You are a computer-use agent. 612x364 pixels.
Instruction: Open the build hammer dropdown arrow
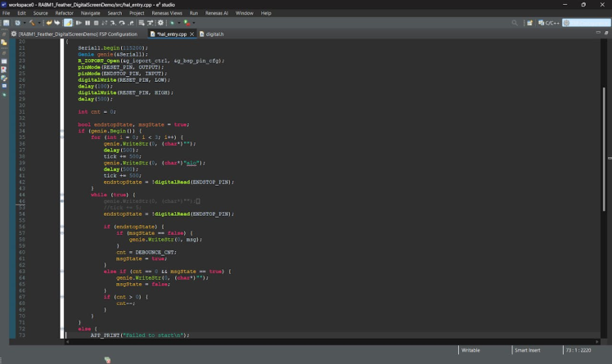point(38,23)
